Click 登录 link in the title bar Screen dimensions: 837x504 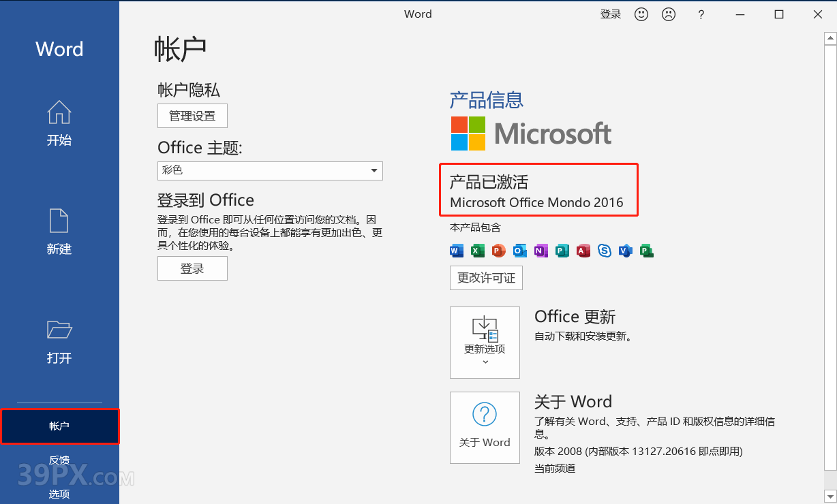tap(611, 14)
